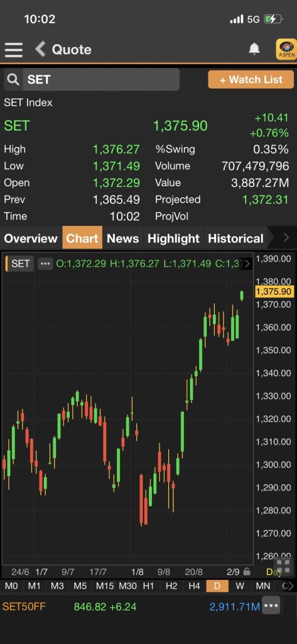Screen dimensions: 297x644
Task: Show more timeframes with arrow
Action: pos(291,586)
